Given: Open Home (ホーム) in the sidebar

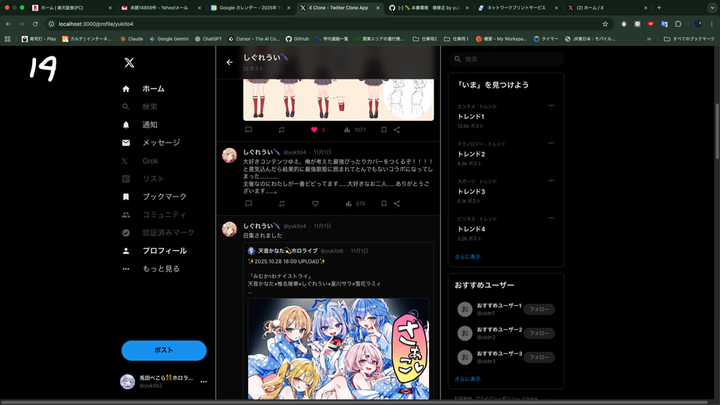Looking at the screenshot, I should [x=143, y=89].
